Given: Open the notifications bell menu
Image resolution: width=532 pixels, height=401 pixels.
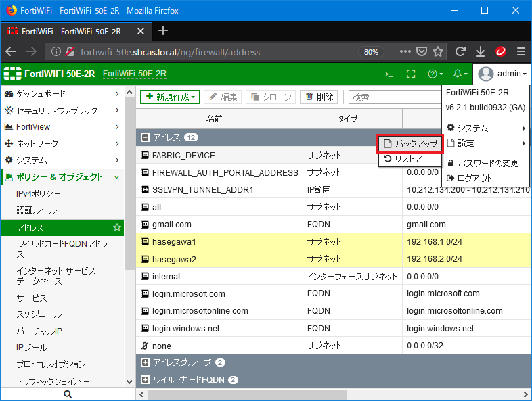Looking at the screenshot, I should (460, 74).
